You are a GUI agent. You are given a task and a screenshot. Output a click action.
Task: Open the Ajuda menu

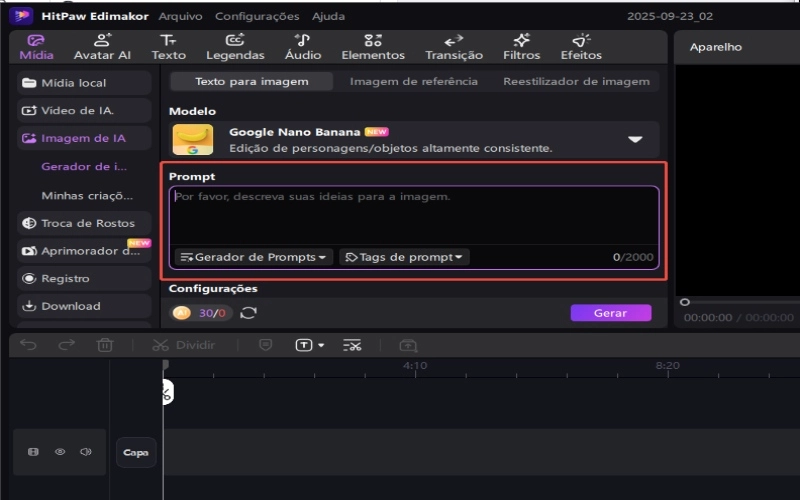click(x=328, y=16)
